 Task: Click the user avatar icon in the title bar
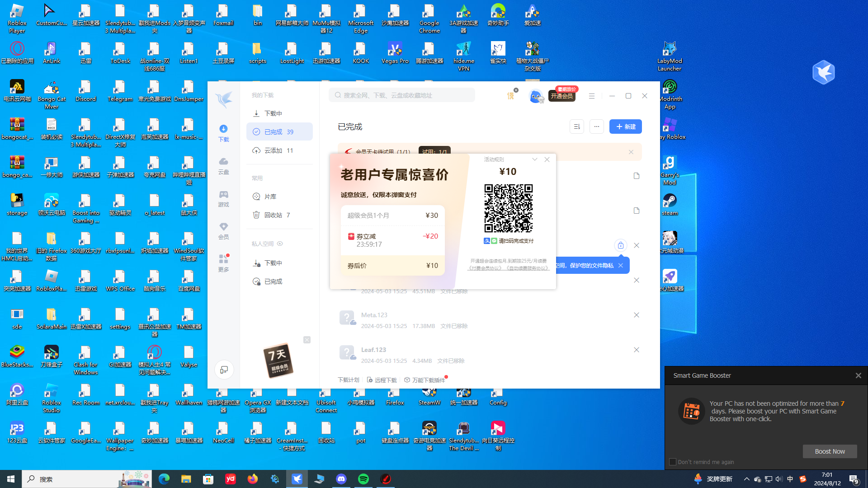pos(535,96)
